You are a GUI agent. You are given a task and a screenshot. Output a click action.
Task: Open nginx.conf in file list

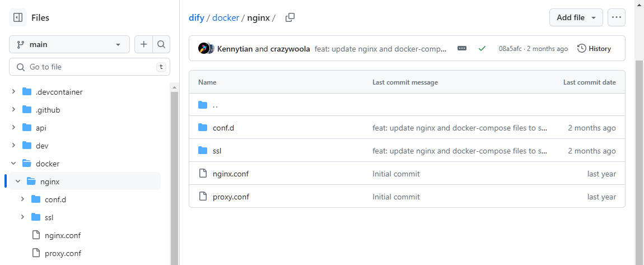click(x=231, y=174)
